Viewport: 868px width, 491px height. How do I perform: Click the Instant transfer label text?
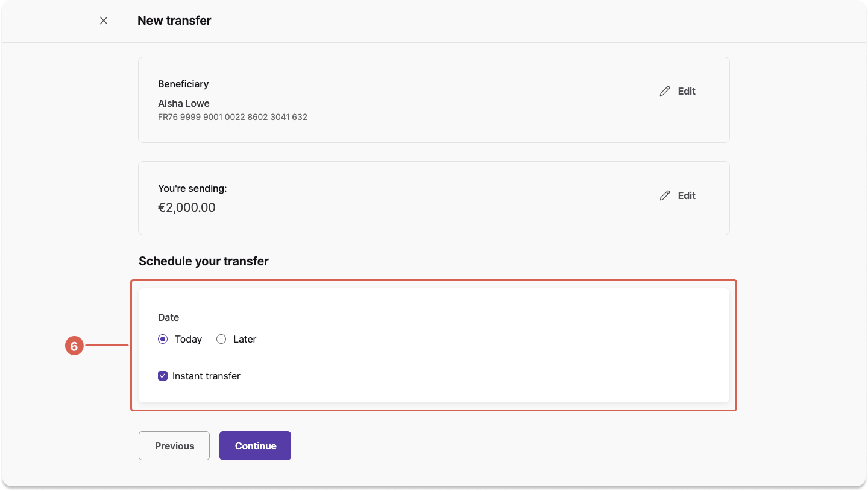206,376
